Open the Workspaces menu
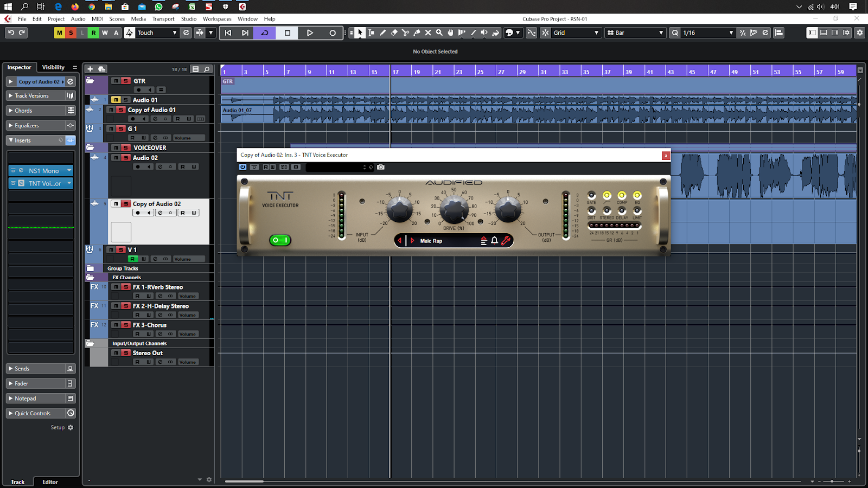 (217, 18)
